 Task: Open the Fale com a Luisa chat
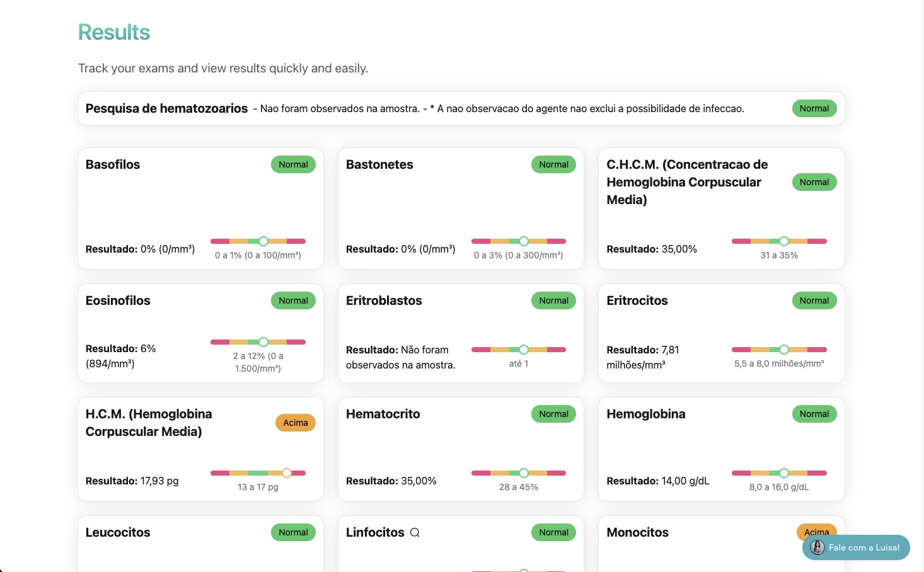click(856, 547)
